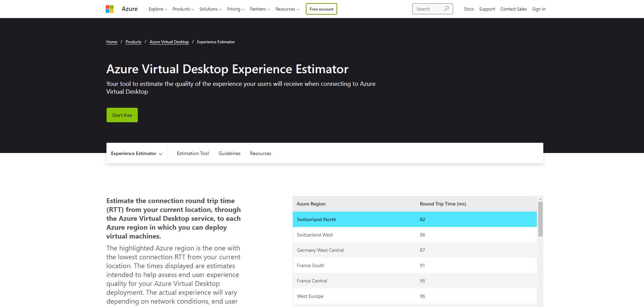Open the Partners dropdown

(259, 9)
